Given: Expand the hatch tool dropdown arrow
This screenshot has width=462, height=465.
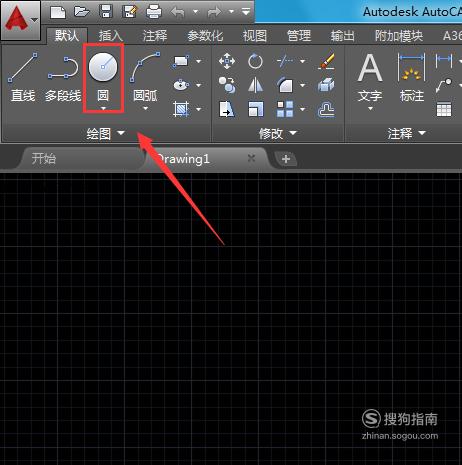Looking at the screenshot, I should [x=199, y=109].
